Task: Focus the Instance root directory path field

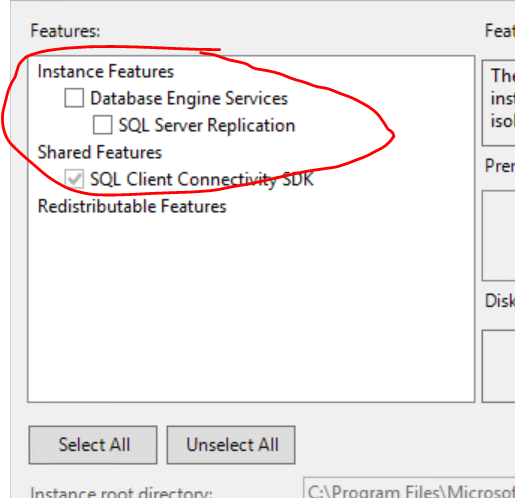Action: (409, 488)
